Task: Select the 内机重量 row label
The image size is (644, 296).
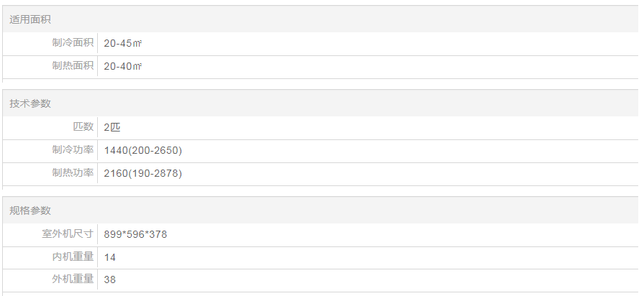Action: pos(73,257)
